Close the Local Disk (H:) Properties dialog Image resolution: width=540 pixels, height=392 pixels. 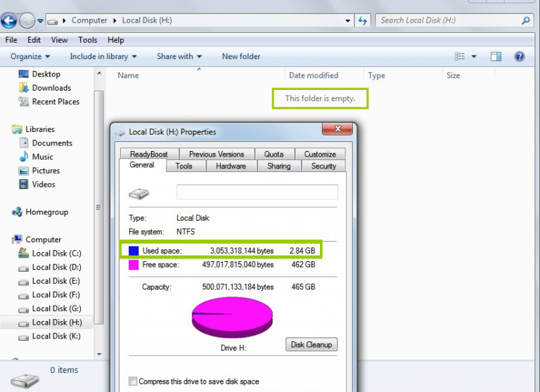337,129
